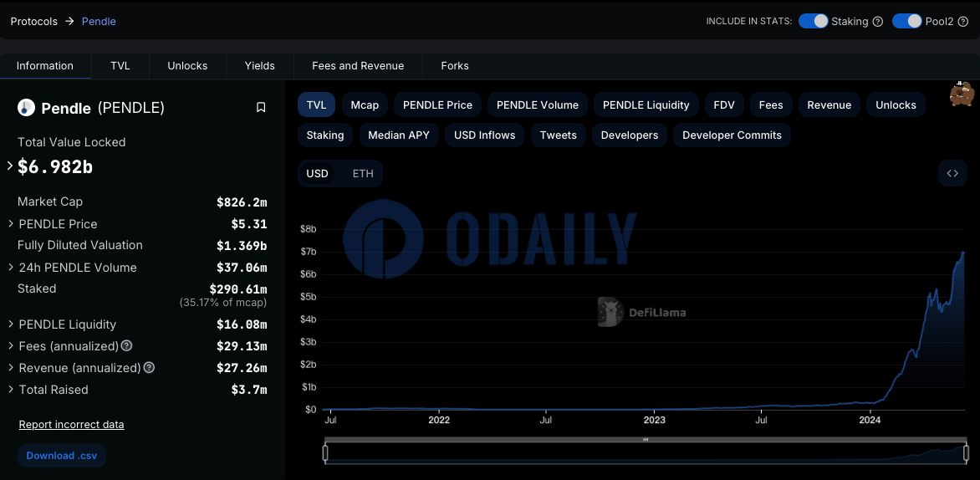Toggle USD Inflows chart metric

(484, 135)
